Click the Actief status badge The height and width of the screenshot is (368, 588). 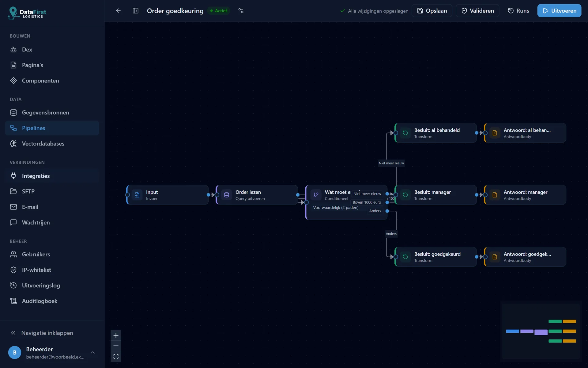(x=219, y=11)
